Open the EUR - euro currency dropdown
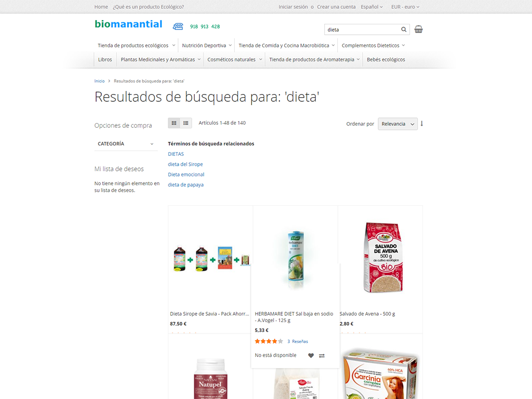Screen dimensions: 532x399 click(405, 7)
